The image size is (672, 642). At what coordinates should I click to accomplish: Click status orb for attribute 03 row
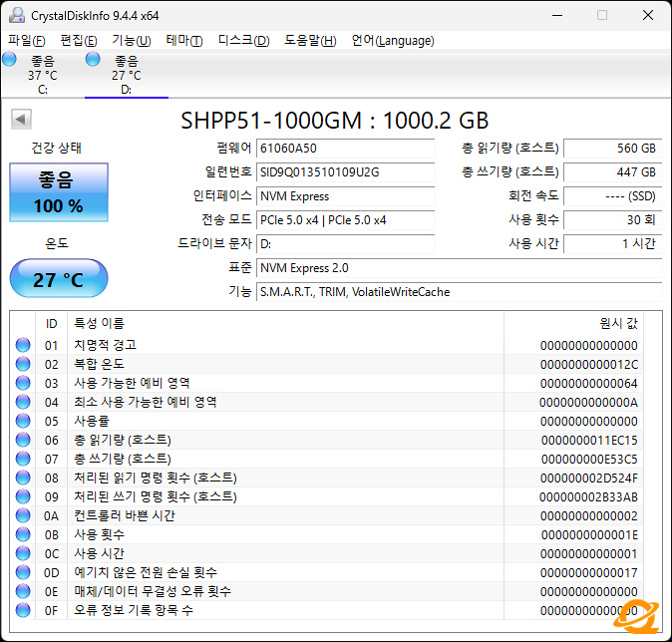[23, 383]
